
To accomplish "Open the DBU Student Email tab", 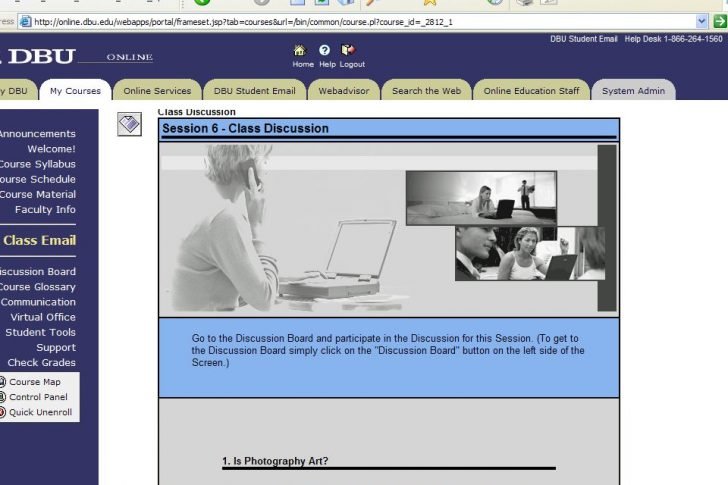I will coord(254,91).
